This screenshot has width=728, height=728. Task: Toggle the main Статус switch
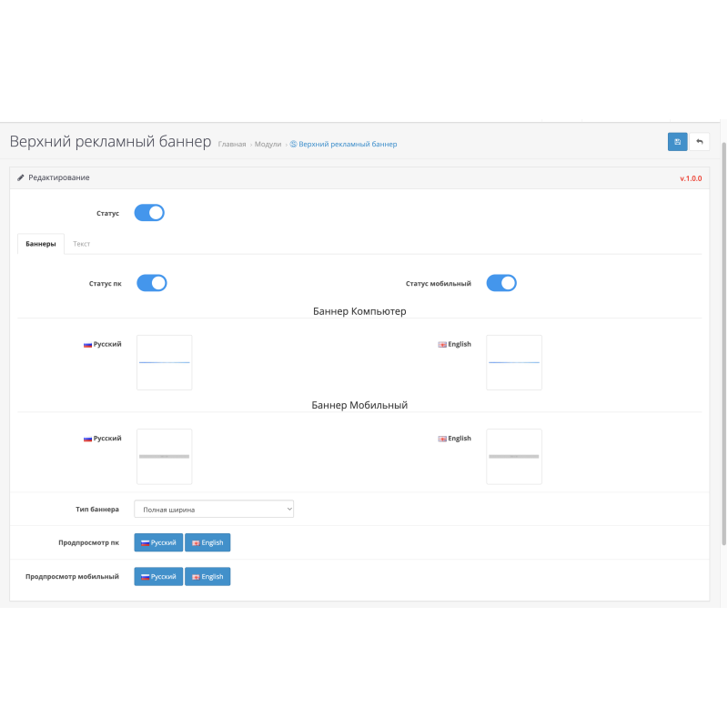(x=149, y=212)
